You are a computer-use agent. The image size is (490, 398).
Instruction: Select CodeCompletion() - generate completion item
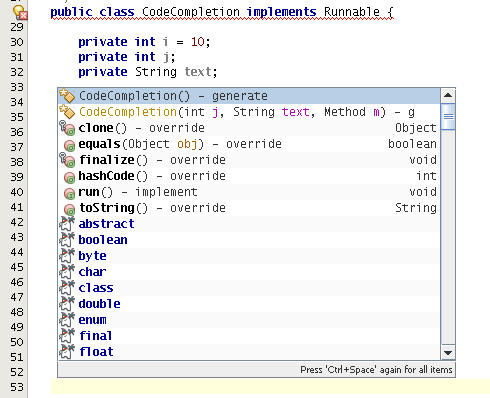[249, 96]
